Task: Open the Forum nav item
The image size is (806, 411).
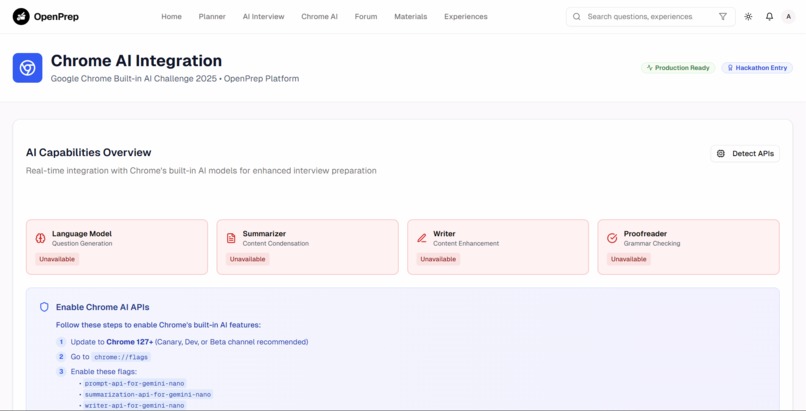Action: tap(366, 16)
